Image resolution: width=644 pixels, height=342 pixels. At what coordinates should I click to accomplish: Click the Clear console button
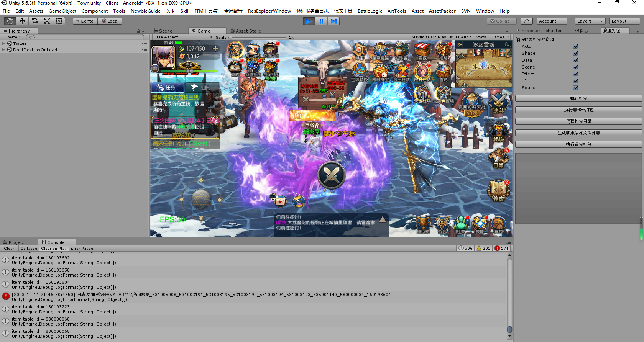(x=9, y=249)
